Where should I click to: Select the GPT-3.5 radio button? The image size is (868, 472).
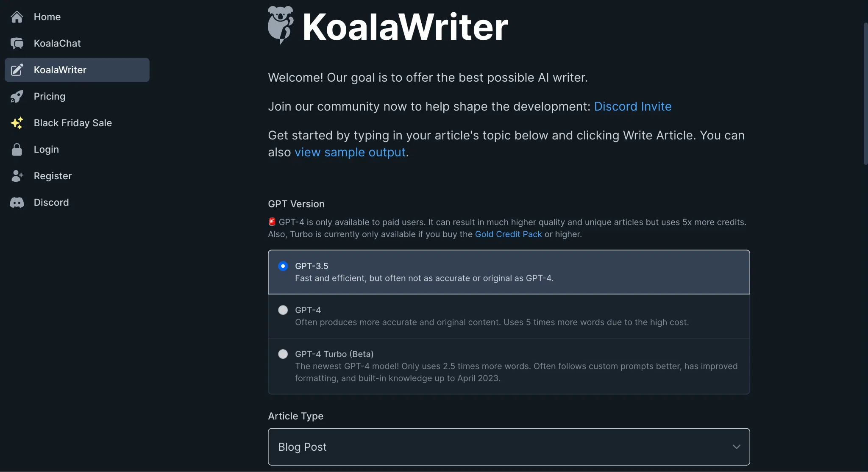[x=283, y=266]
